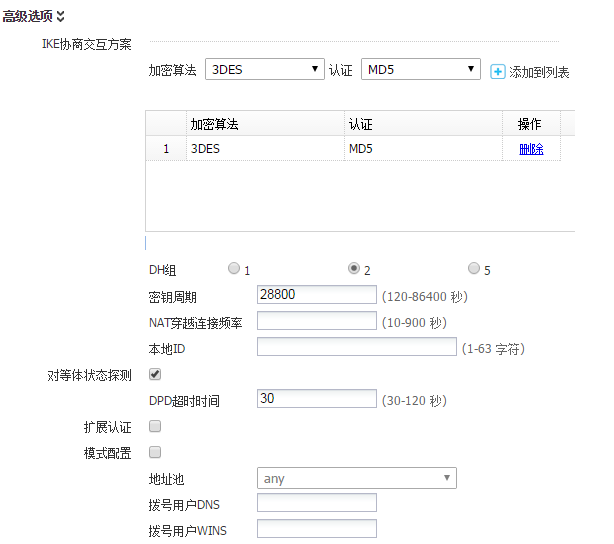The image size is (614, 544).
Task: Open the 地址池 any dropdown
Action: point(357,478)
